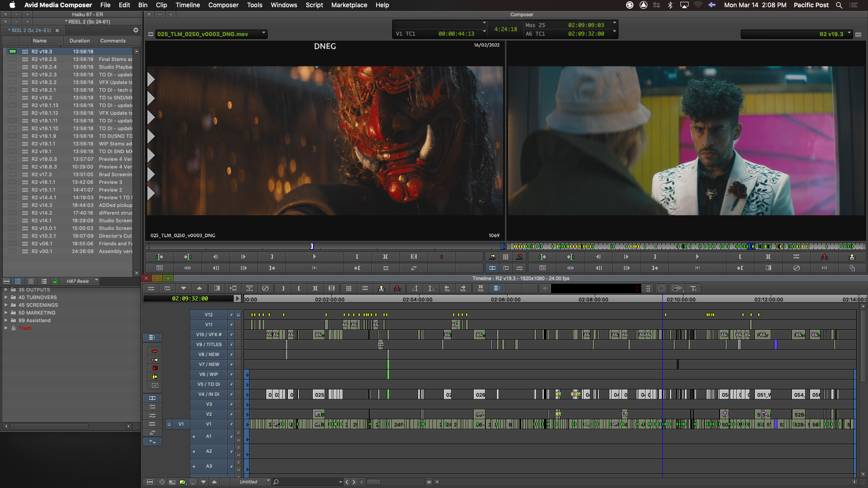
Task: Open the Trash in the project window
Action: [25, 328]
